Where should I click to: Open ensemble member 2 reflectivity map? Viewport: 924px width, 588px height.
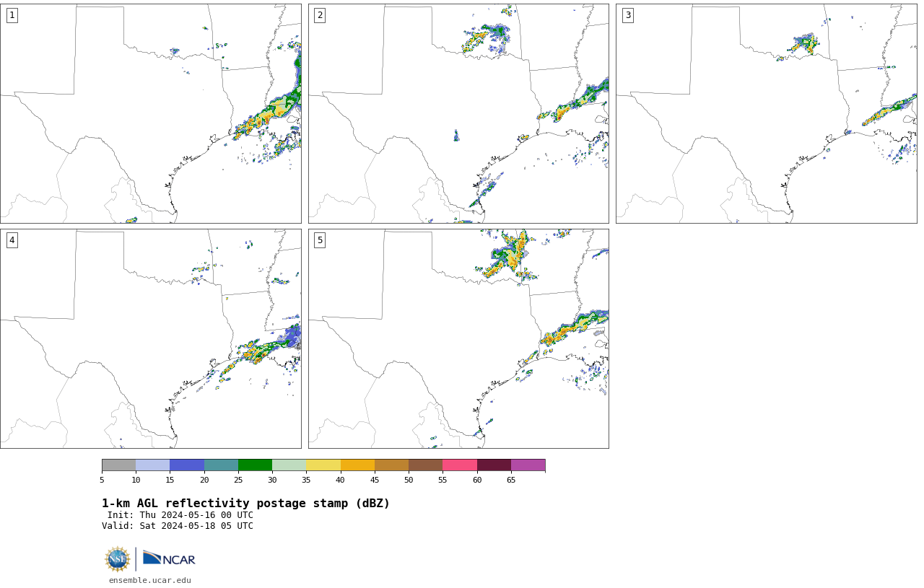(458, 113)
